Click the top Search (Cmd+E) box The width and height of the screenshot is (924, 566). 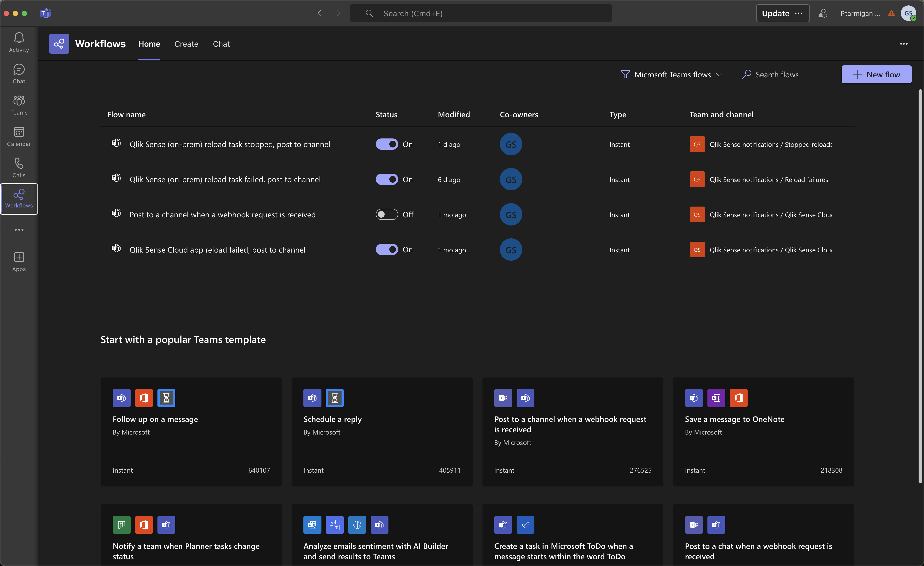(481, 14)
